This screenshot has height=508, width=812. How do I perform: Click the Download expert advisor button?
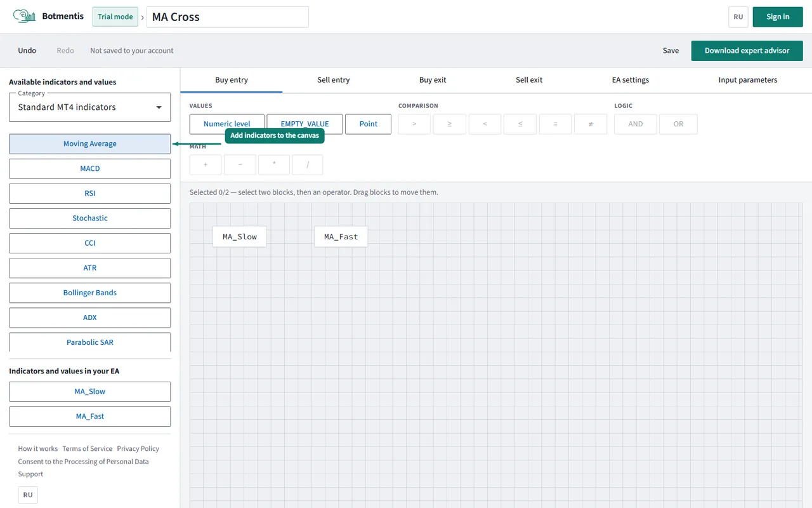tap(747, 51)
